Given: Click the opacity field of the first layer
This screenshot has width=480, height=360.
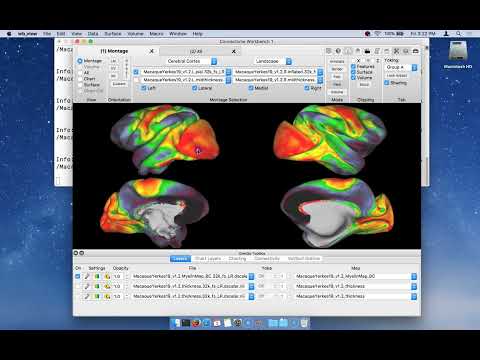Looking at the screenshot, I should (118, 276).
